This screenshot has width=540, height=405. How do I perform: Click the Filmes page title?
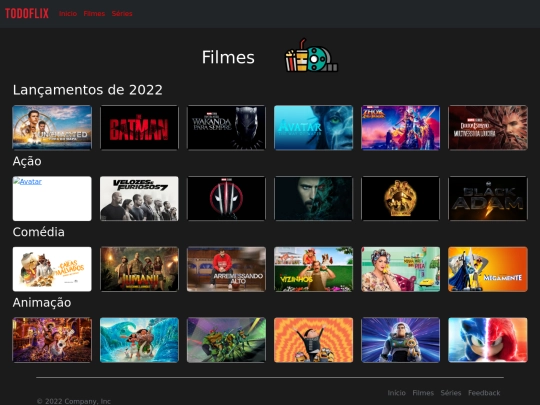[x=228, y=57]
